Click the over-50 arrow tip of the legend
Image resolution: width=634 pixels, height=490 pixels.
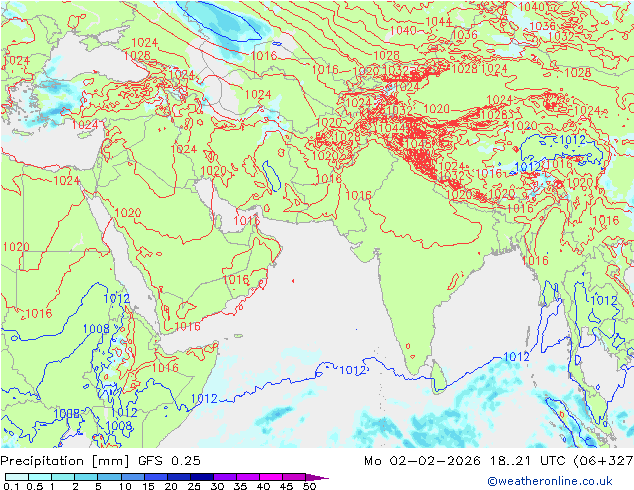[x=317, y=477]
